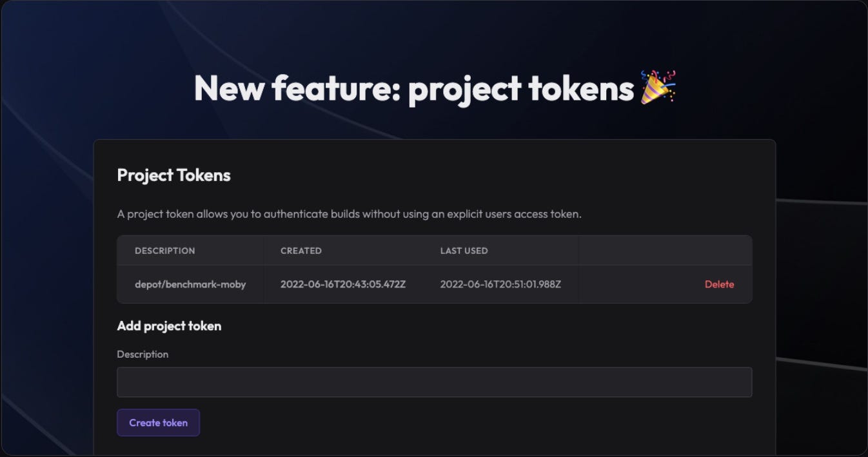Click the dark background left of the card
This screenshot has width=868, height=457.
pos(46,290)
